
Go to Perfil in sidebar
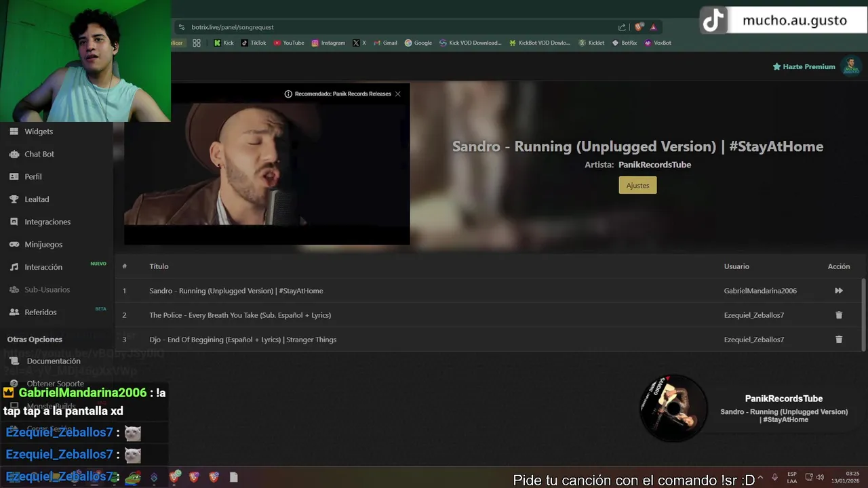pyautogui.click(x=33, y=176)
